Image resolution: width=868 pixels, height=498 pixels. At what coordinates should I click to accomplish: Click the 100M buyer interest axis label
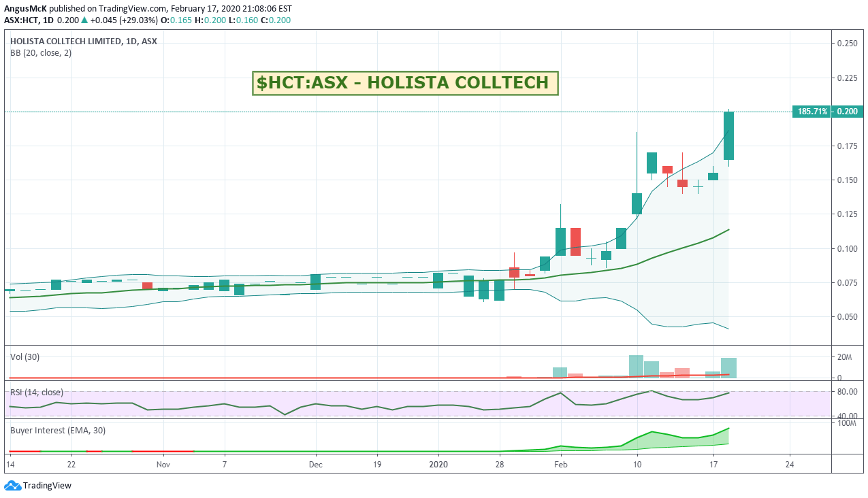(x=846, y=423)
